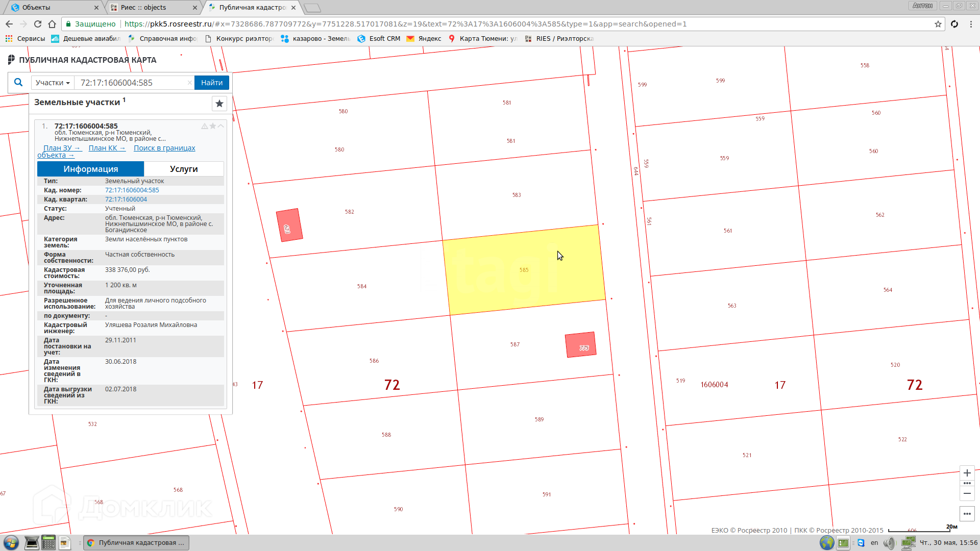Click the blue search magnifier icon
Screen dimensions: 980x551
click(x=18, y=82)
